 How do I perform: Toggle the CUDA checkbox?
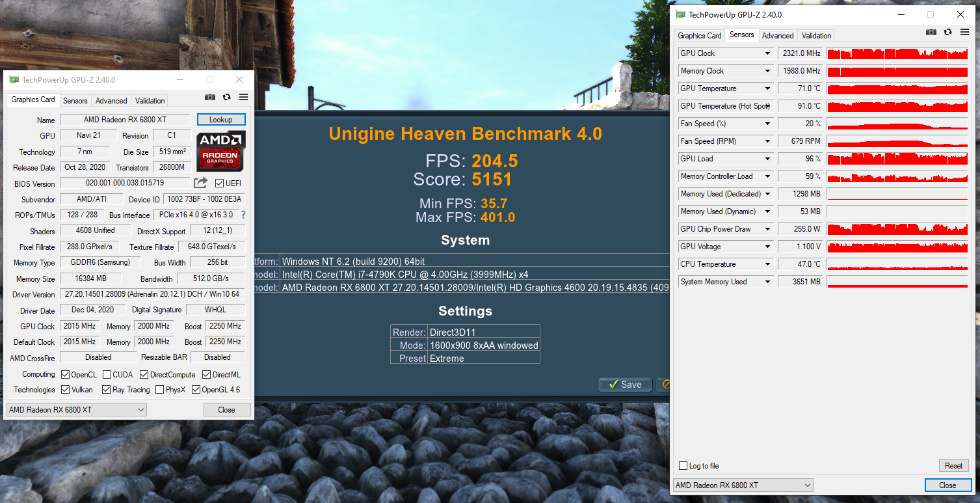pyautogui.click(x=106, y=375)
